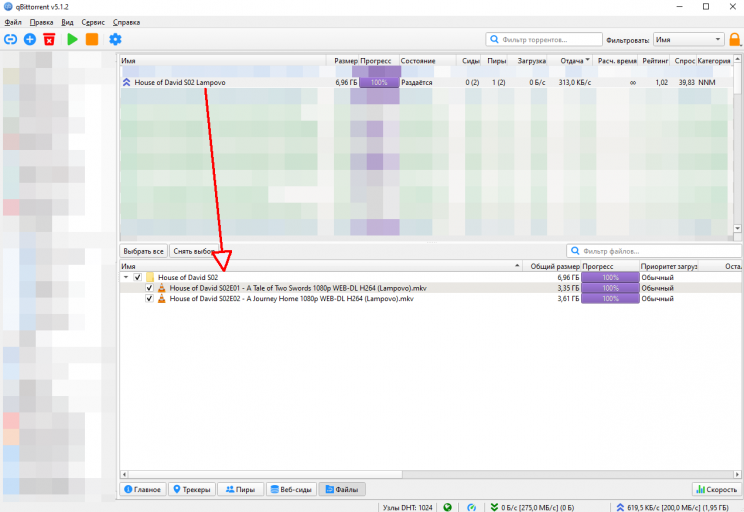The image size is (744, 512).
Task: Click the Выбрать все button
Action: click(143, 251)
